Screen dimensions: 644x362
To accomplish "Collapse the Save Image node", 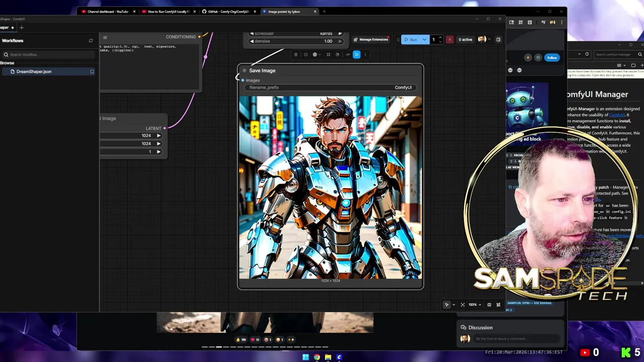I will [245, 71].
